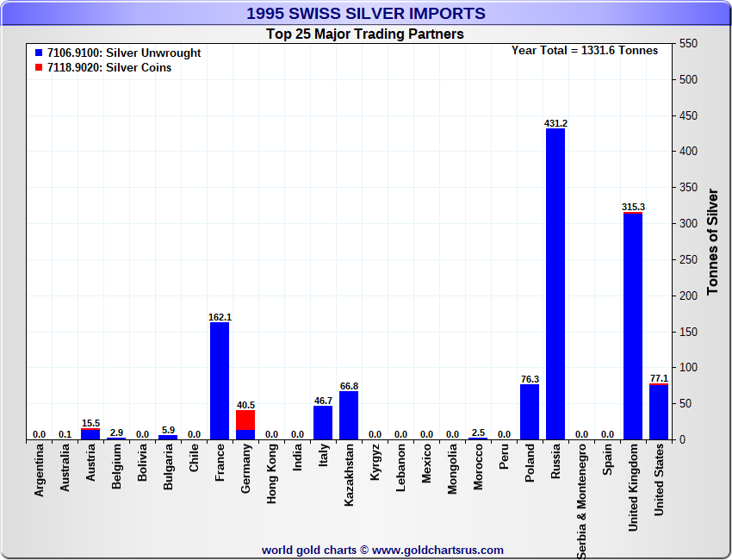Click the blue Silver Unwrought legend swatch
This screenshot has width=732, height=560.
point(39,53)
